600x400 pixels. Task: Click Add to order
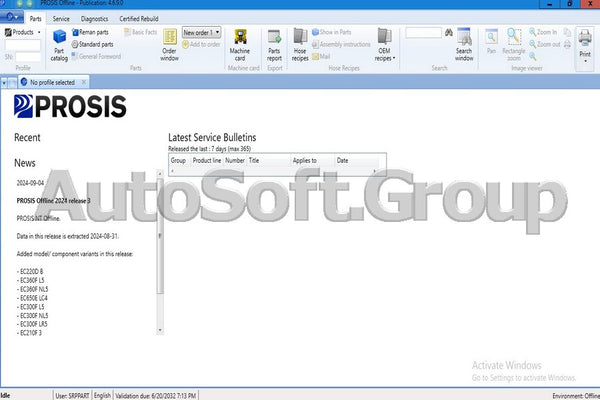(x=201, y=44)
